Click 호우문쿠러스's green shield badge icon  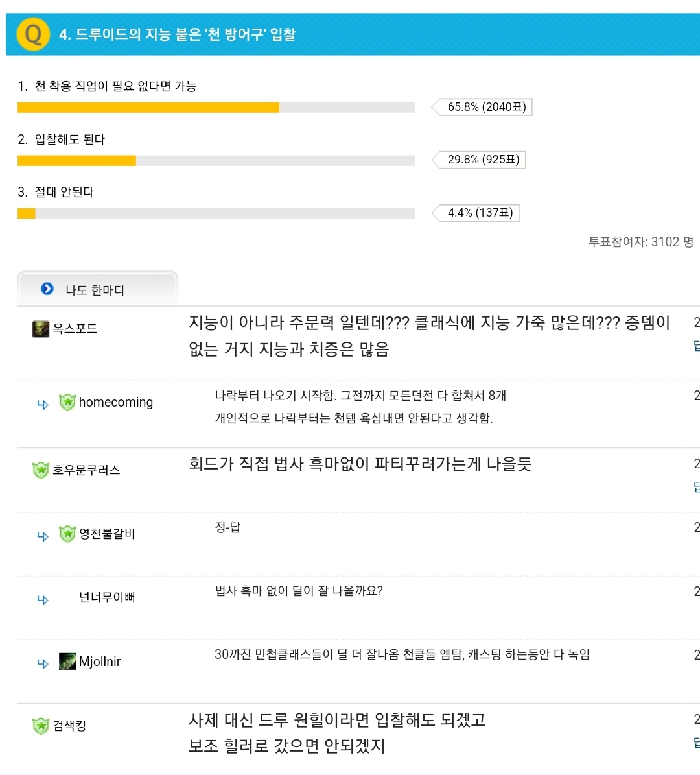coord(40,470)
